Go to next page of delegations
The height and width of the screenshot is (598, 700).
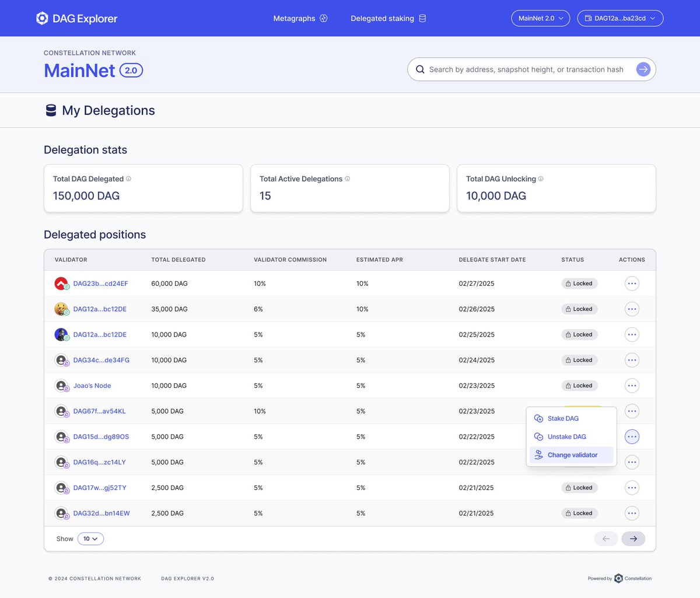tap(633, 538)
